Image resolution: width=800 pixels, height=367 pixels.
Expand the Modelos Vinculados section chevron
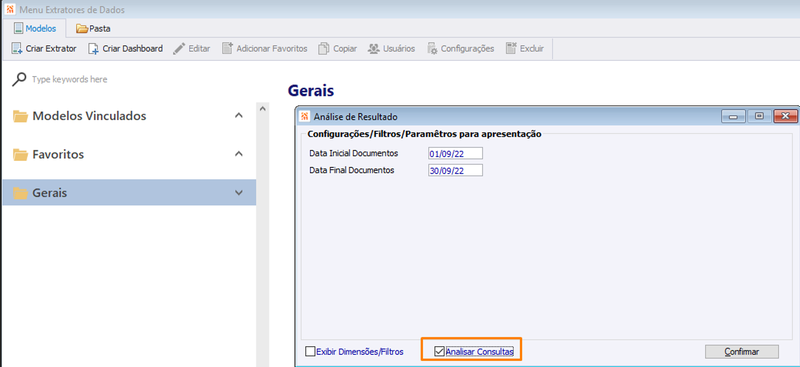coord(238,116)
